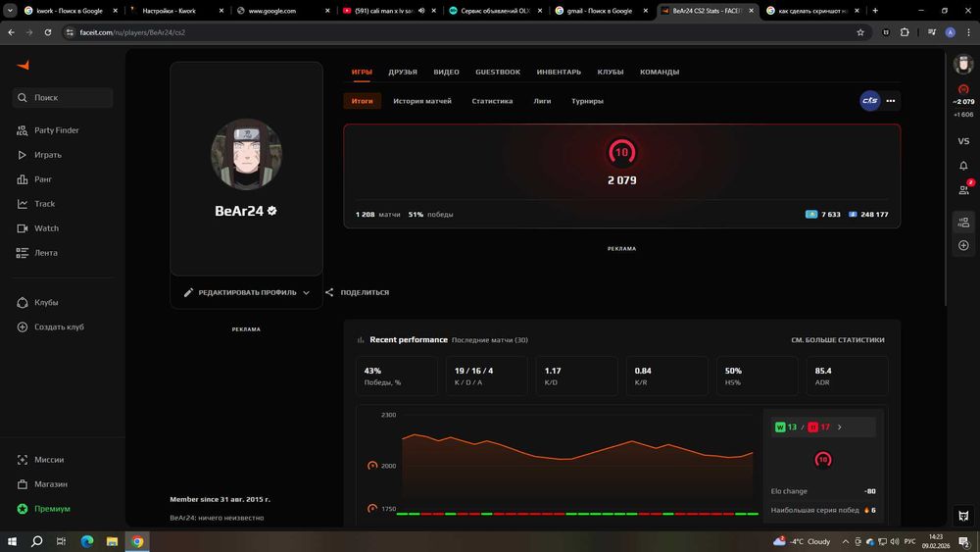
Task: Bookmark page with the star icon
Action: [x=860, y=32]
